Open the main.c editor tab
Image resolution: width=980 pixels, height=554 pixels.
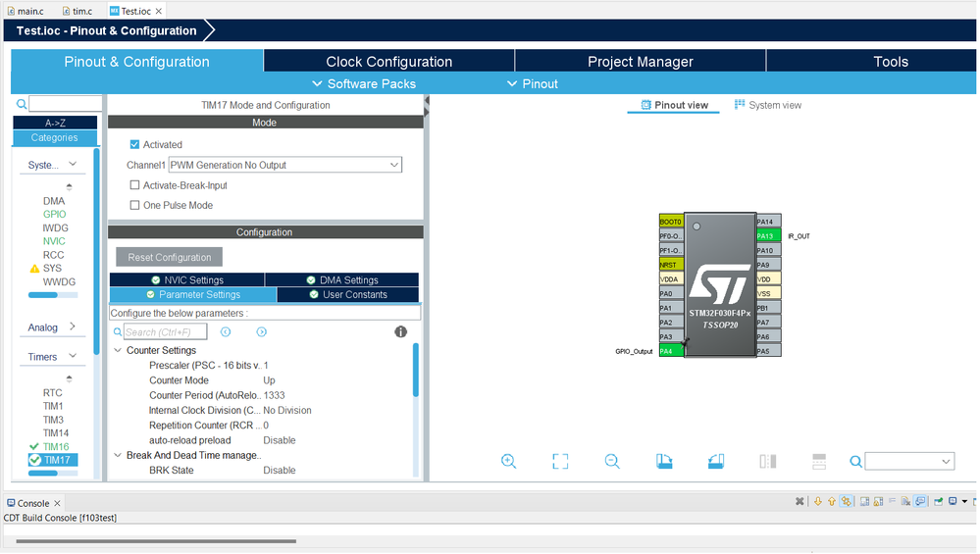26,11
